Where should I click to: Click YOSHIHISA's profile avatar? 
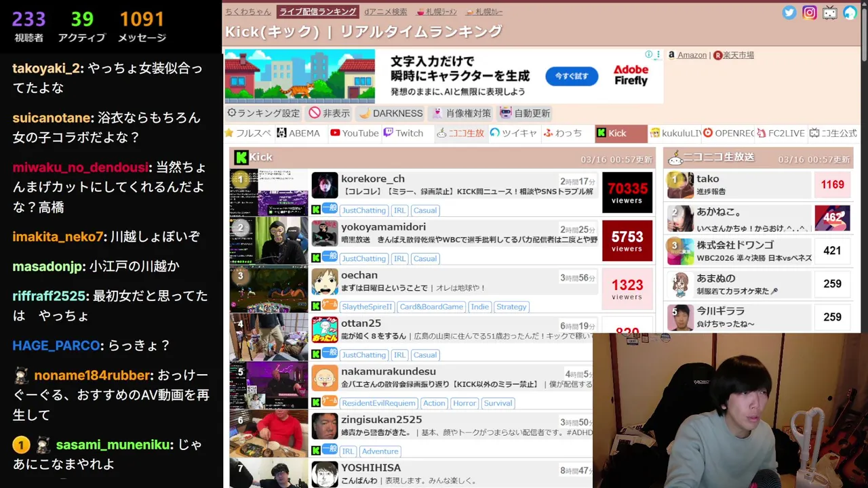(x=325, y=474)
